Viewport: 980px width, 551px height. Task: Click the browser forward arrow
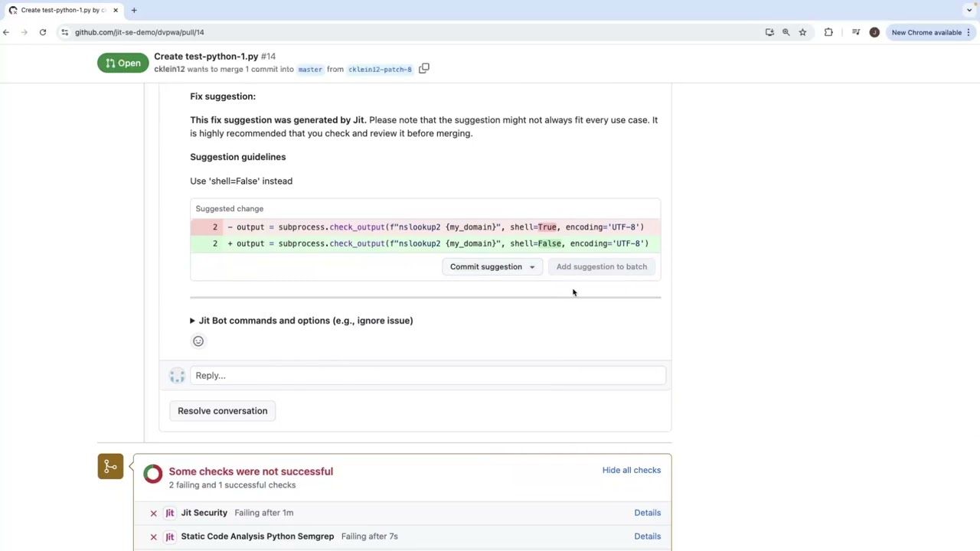pos(24,32)
